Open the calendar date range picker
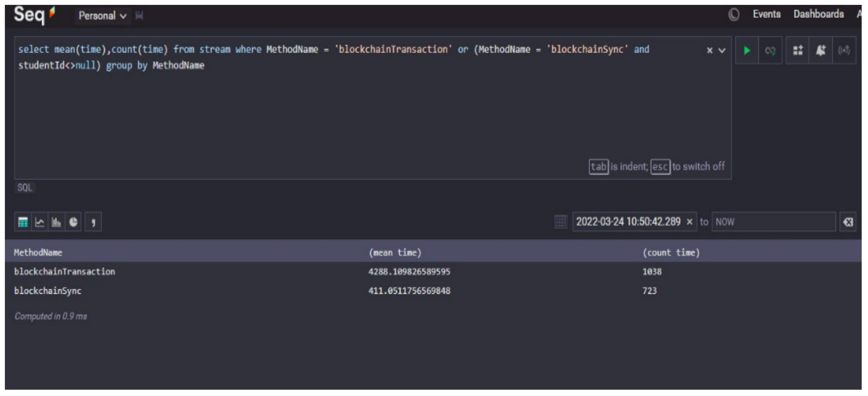The height and width of the screenshot is (396, 868). coord(561,222)
